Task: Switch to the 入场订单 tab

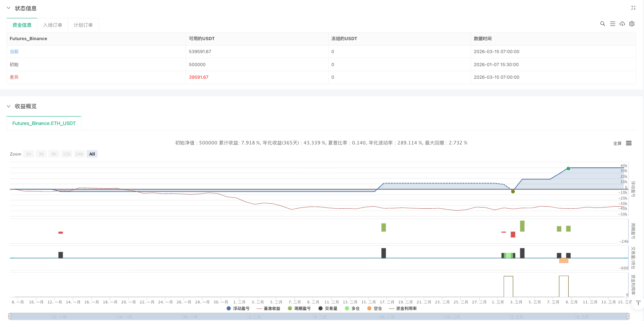Action: point(53,25)
